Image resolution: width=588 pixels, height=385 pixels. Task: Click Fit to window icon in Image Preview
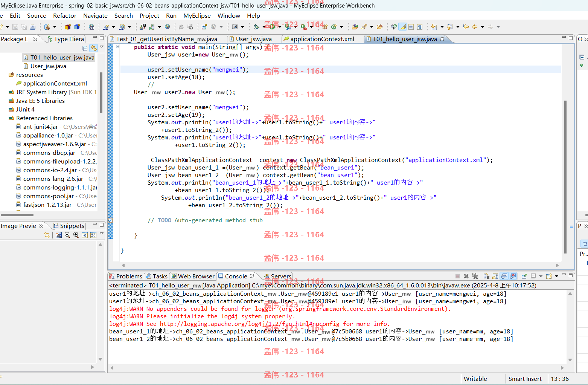pyautogui.click(x=93, y=235)
